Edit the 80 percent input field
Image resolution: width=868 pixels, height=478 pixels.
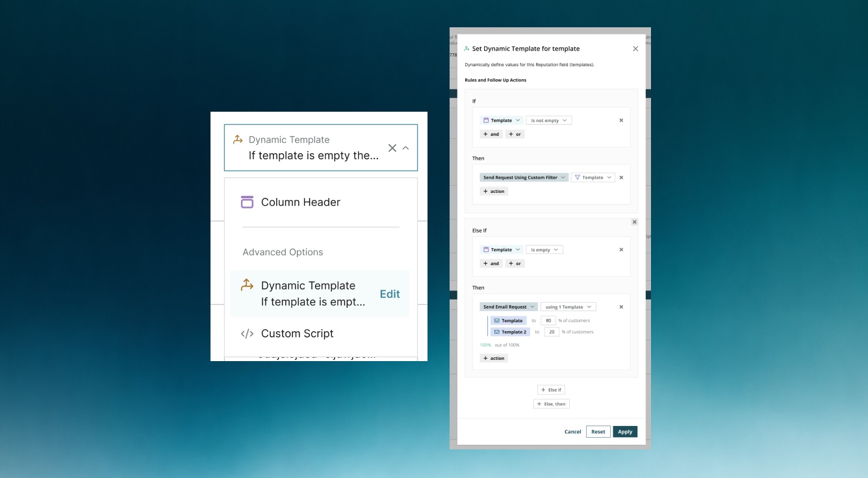[x=548, y=320]
